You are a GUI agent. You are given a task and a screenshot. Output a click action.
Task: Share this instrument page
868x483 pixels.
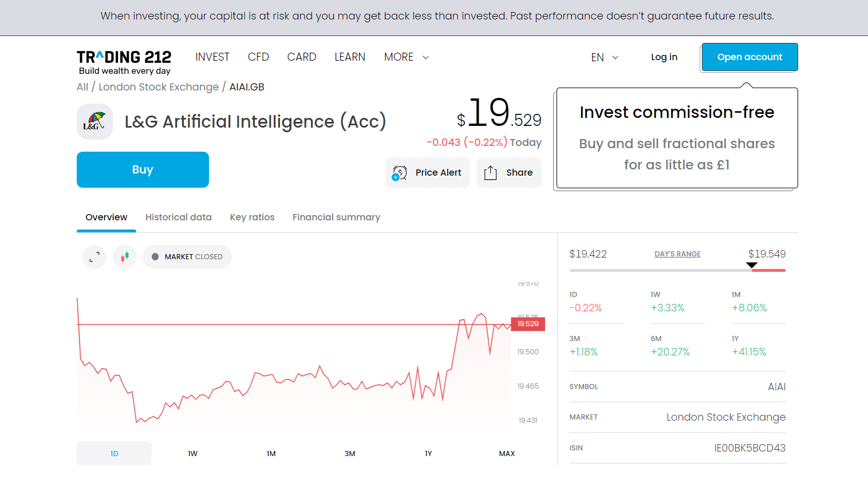(509, 173)
